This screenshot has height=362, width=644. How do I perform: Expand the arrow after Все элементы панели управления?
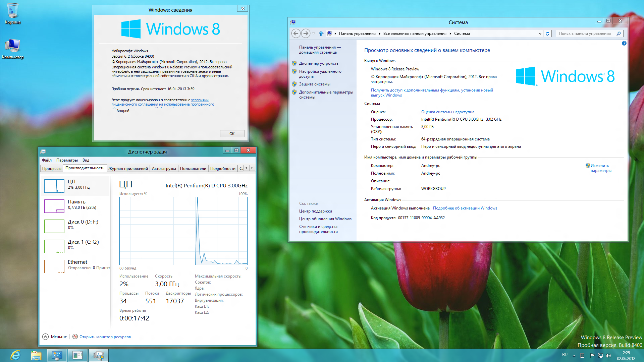(x=450, y=34)
